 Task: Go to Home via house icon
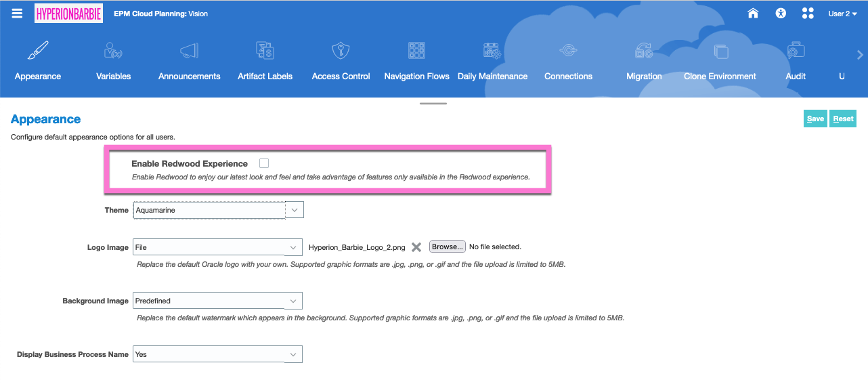tap(753, 14)
